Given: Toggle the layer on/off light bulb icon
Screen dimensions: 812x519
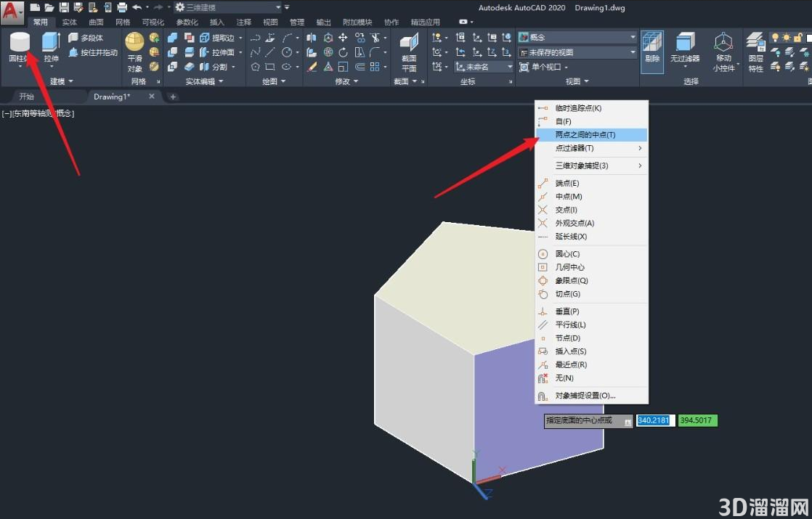Looking at the screenshot, I should coord(775,37).
